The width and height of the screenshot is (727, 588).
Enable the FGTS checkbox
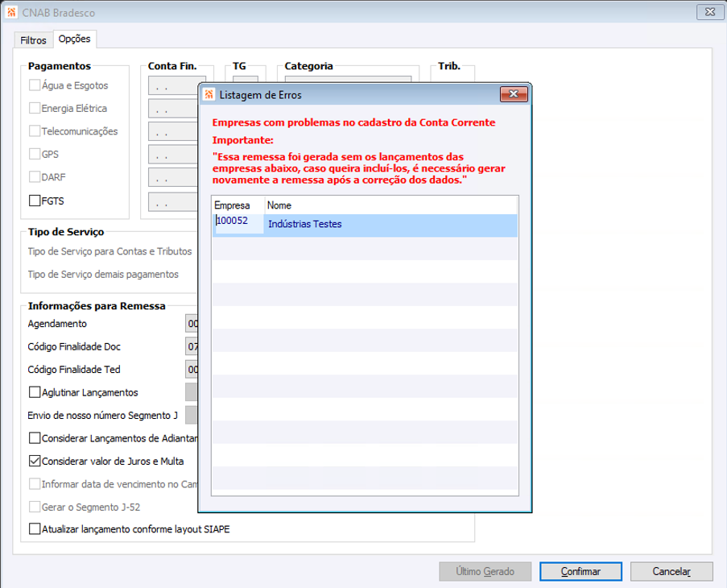(x=35, y=201)
